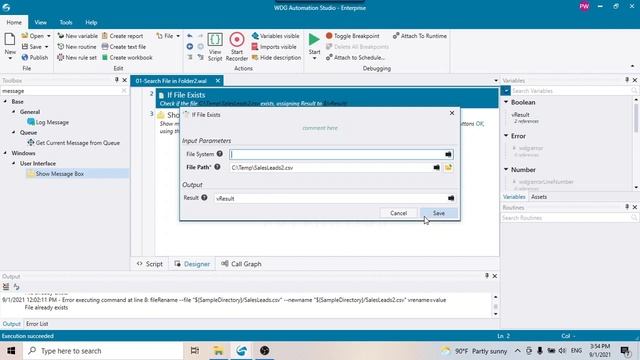This screenshot has height=360, width=640.
Task: Click the Open button in File group
Action: coord(33,36)
